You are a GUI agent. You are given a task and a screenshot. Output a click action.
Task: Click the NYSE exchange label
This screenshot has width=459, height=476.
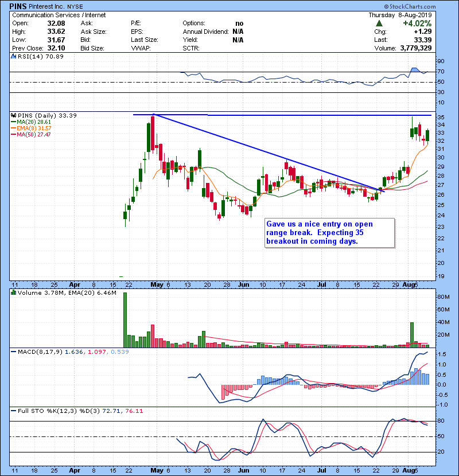(x=75, y=6)
